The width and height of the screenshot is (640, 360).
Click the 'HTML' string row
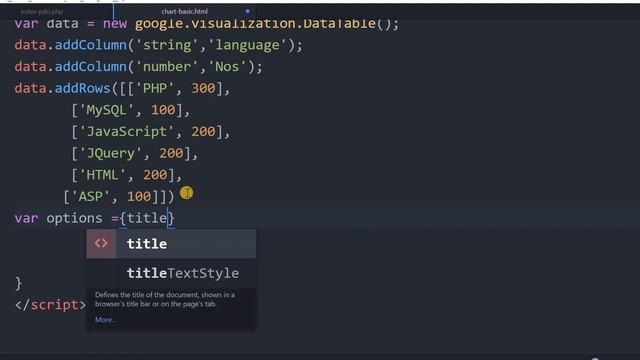[102, 175]
